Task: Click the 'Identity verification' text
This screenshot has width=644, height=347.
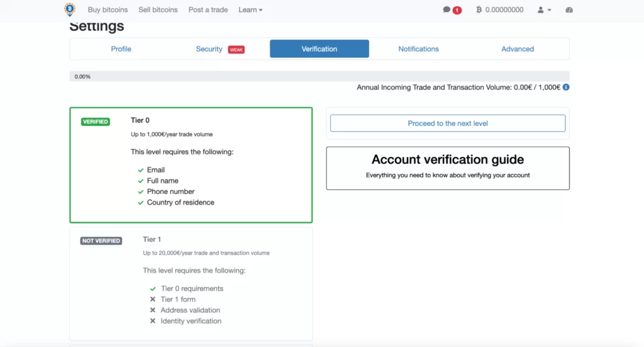Action: (191, 321)
